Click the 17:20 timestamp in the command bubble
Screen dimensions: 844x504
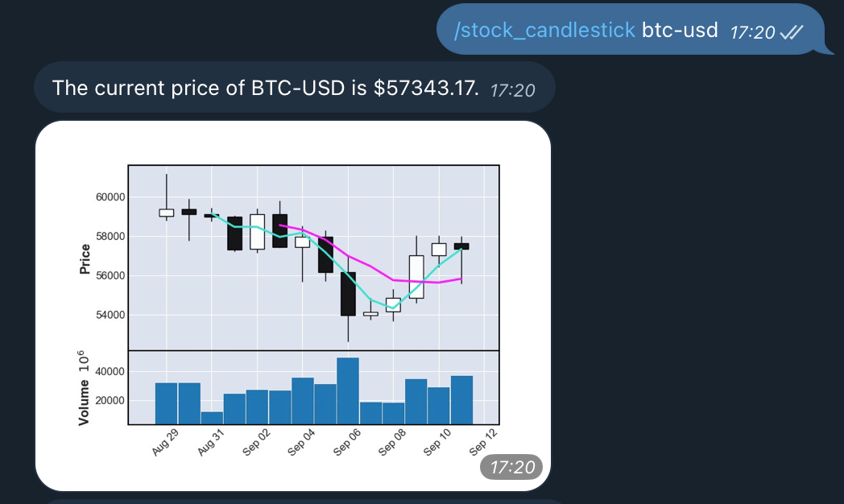coord(755,31)
